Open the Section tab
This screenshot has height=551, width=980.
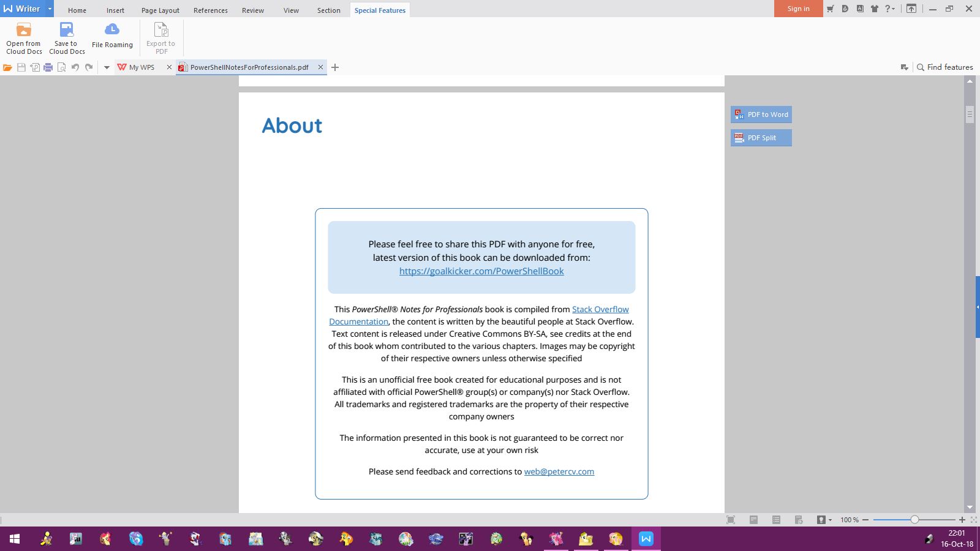(329, 10)
